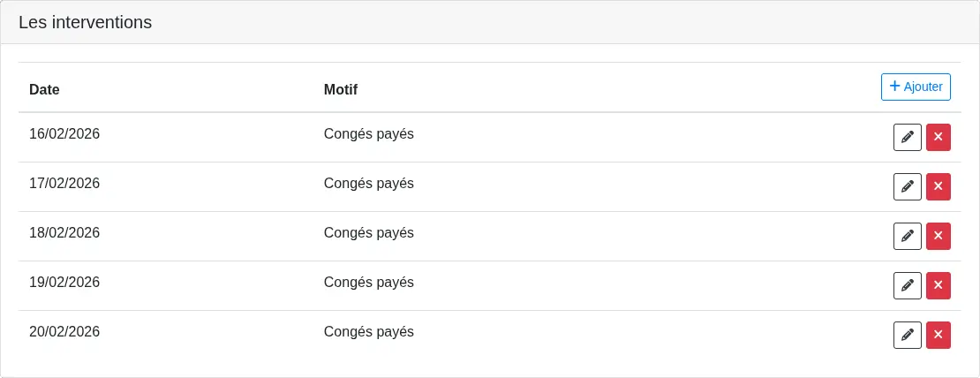Select the 18/02/2026 date cell
This screenshot has width=980, height=378.
pyautogui.click(x=64, y=233)
